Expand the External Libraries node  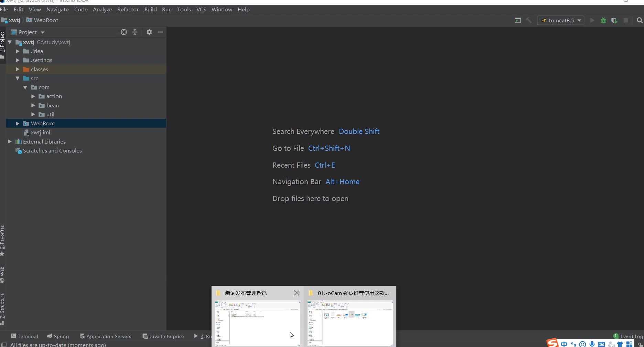tap(10, 141)
